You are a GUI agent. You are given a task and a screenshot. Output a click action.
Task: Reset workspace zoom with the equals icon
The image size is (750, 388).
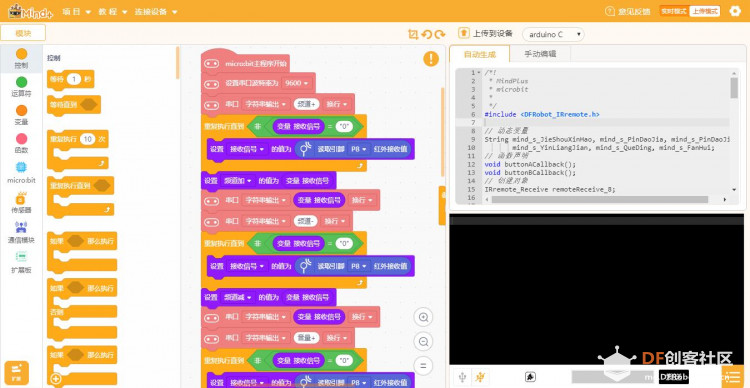[x=423, y=366]
